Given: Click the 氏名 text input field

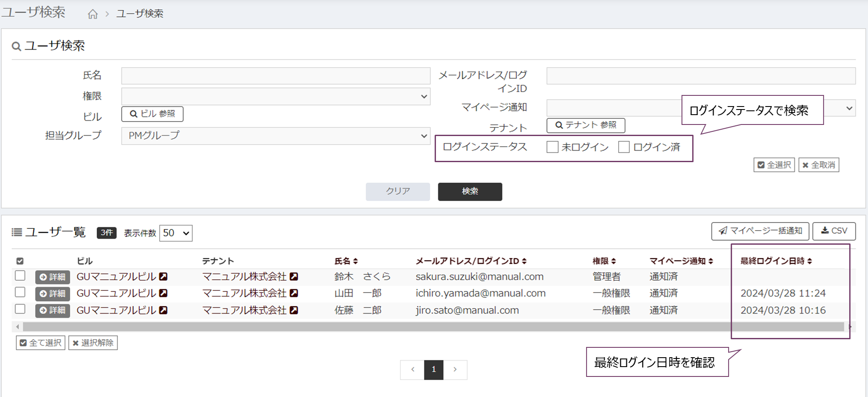Looking at the screenshot, I should click(276, 76).
